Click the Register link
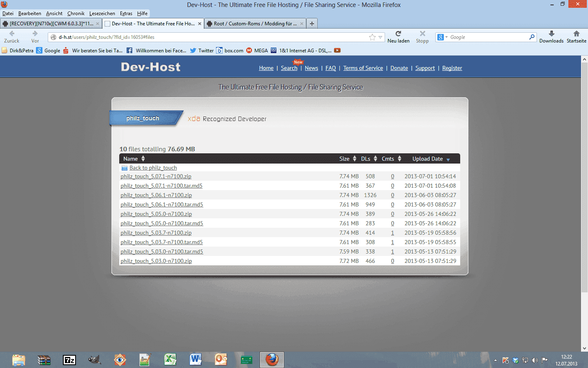The image size is (588, 368). [452, 68]
